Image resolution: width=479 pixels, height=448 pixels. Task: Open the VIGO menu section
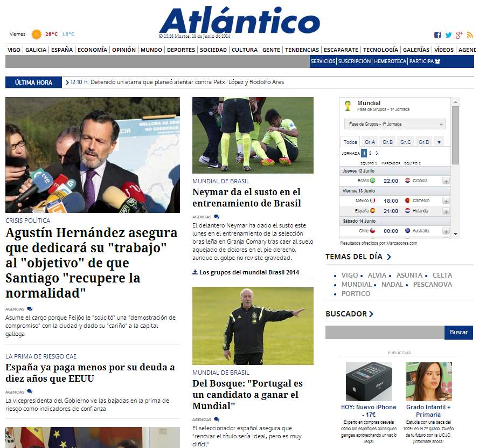coord(14,50)
